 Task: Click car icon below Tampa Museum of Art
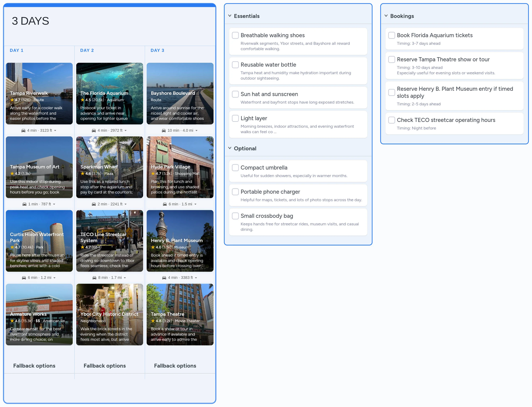24,204
